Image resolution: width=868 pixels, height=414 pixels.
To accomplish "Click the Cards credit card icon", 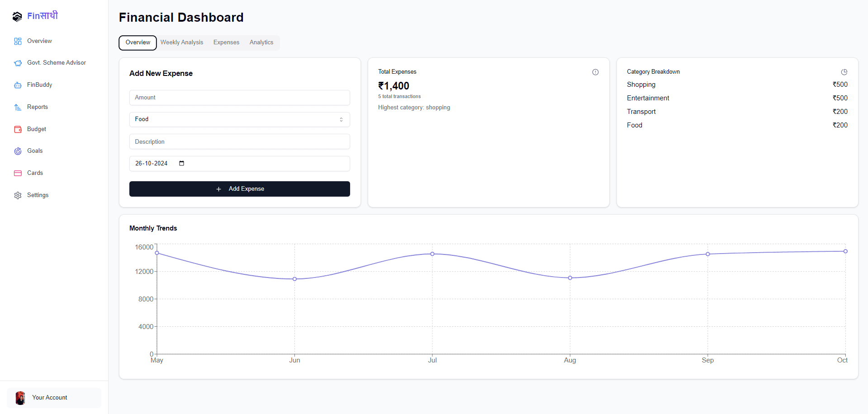I will 18,173.
